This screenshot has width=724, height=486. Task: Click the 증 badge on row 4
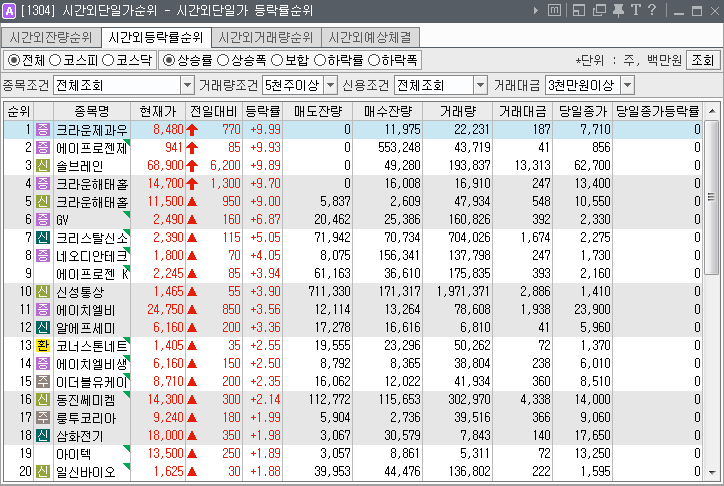[x=43, y=184]
